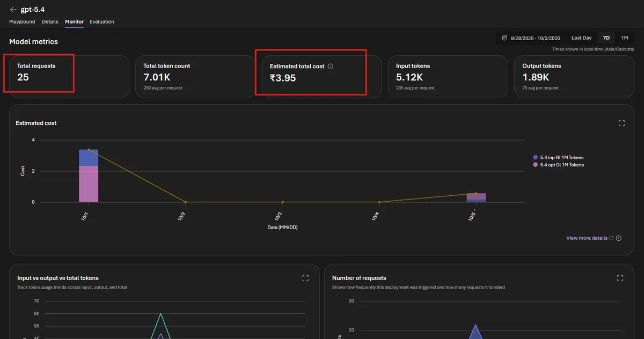644x339 pixels.
Task: Click the ₹3.95 estimated cost value
Action: click(x=283, y=78)
